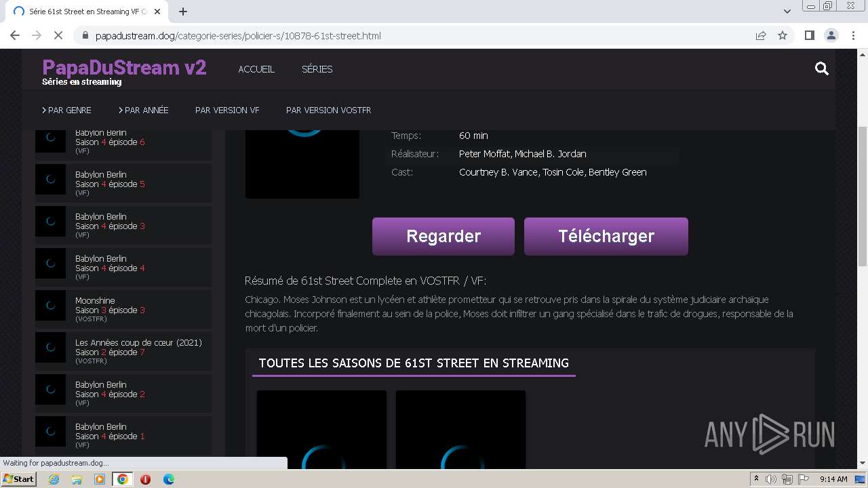
Task: Click the page vertical scrollbar thumb
Action: (863, 197)
